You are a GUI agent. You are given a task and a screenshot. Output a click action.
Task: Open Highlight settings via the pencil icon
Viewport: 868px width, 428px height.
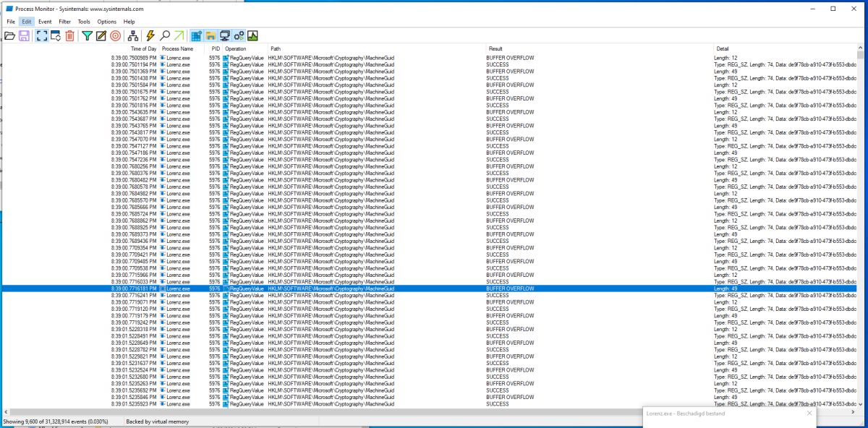101,35
